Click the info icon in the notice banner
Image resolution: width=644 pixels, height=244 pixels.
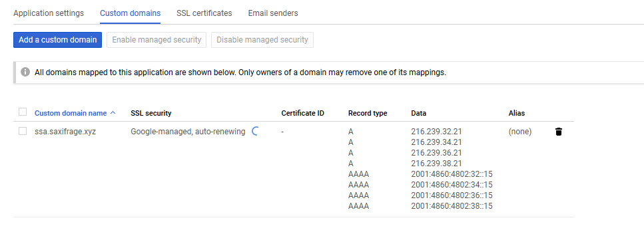pos(25,72)
